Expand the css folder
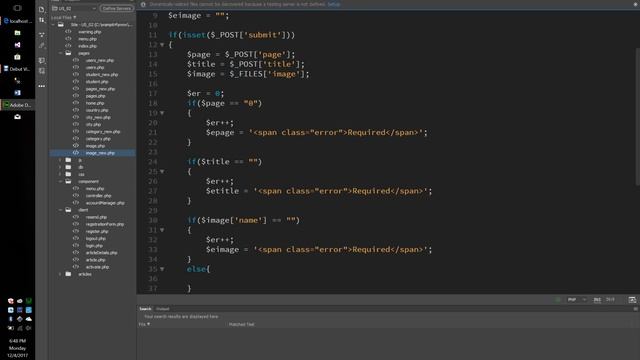Image resolution: width=640 pixels, height=360 pixels. click(x=60, y=174)
